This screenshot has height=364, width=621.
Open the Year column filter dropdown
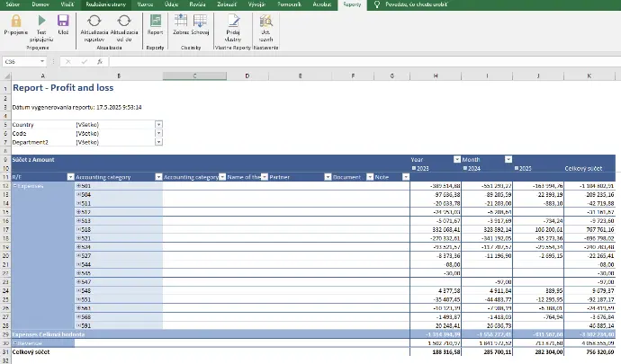pos(457,159)
